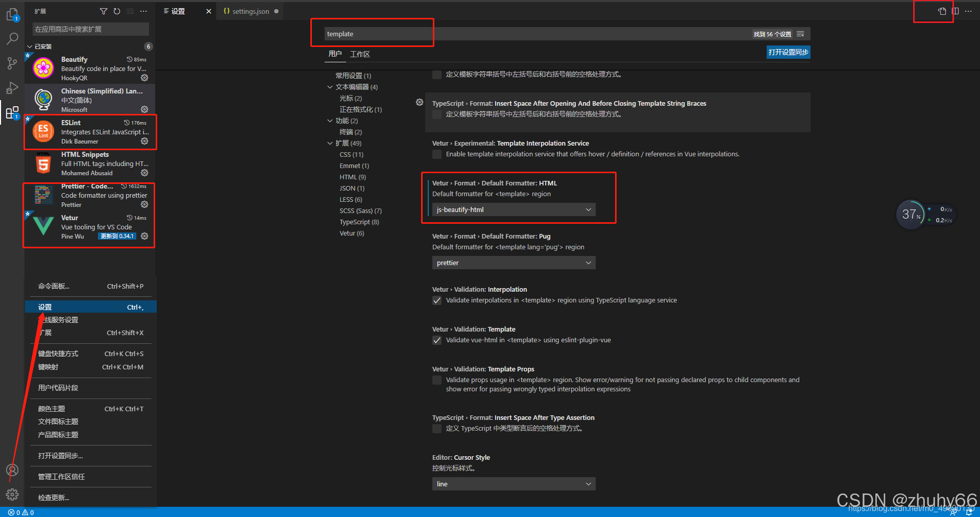The width and height of the screenshot is (980, 517).
Task: Select CSS (11) in settings tree
Action: click(x=352, y=154)
